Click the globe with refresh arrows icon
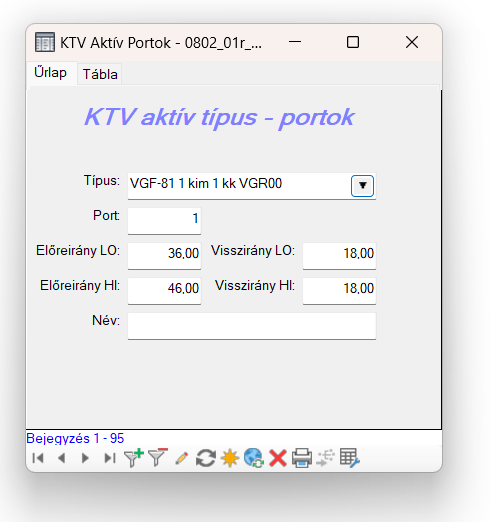The width and height of the screenshot is (490, 522). (254, 458)
